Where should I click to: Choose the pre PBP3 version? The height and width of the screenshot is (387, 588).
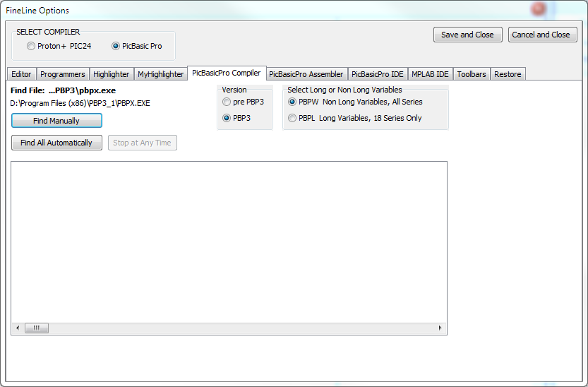tap(227, 102)
